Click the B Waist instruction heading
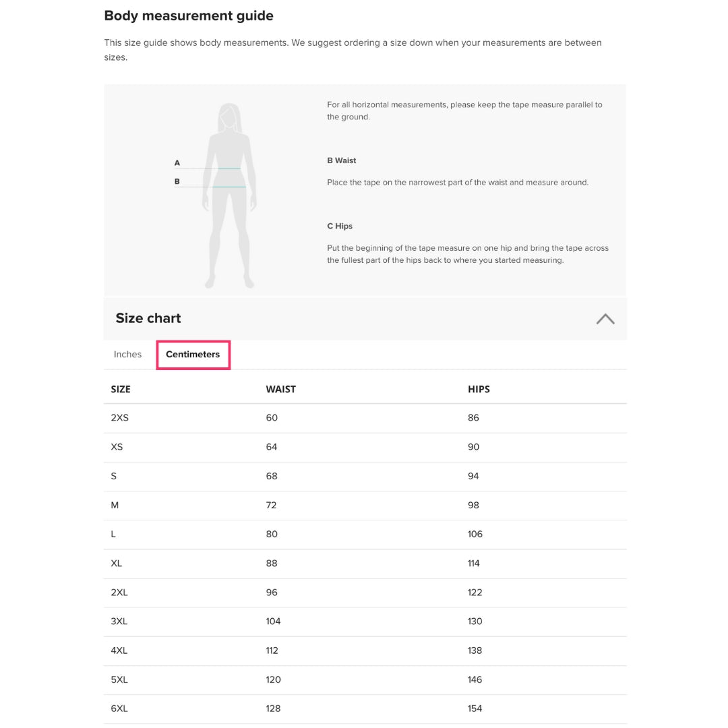 342,160
